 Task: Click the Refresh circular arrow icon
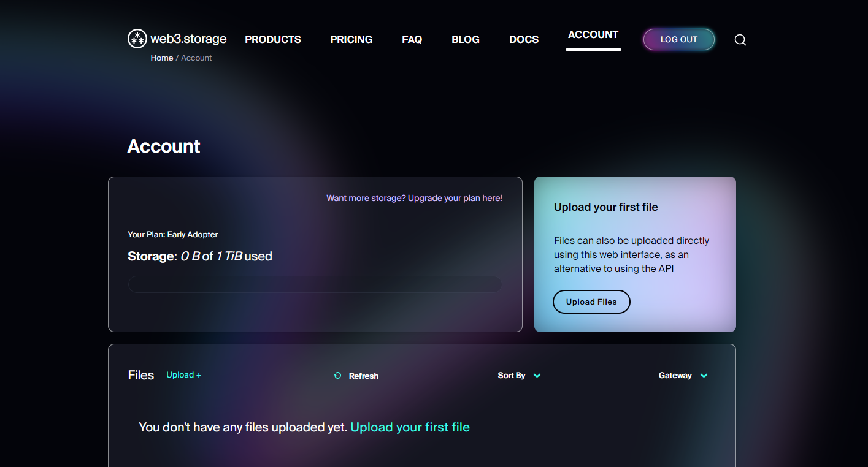[337, 376]
